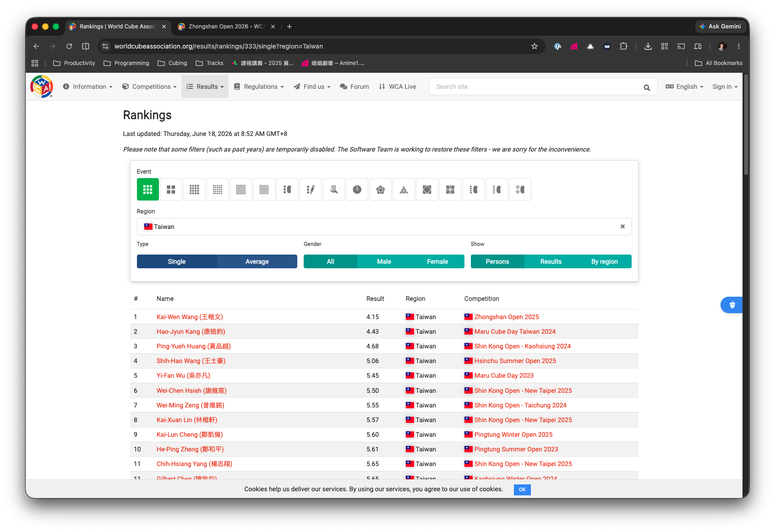The image size is (775, 532).
Task: Switch ranking type to Average
Action: pyautogui.click(x=257, y=261)
